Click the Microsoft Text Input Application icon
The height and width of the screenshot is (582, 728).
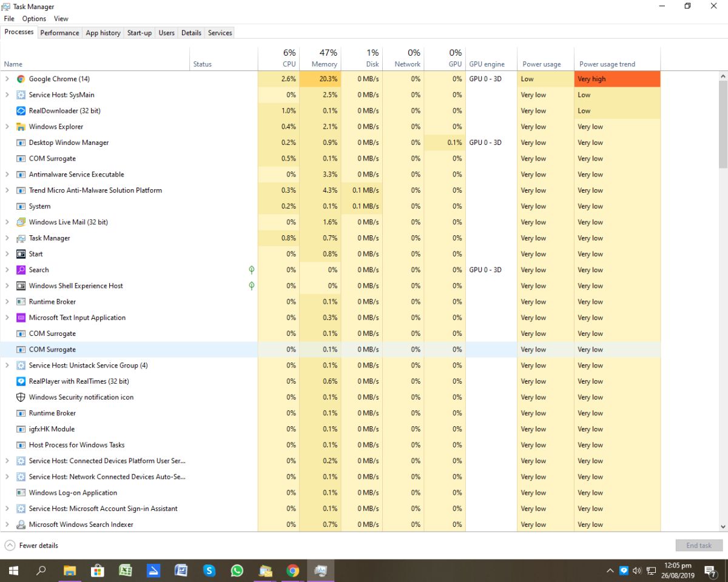pos(21,318)
